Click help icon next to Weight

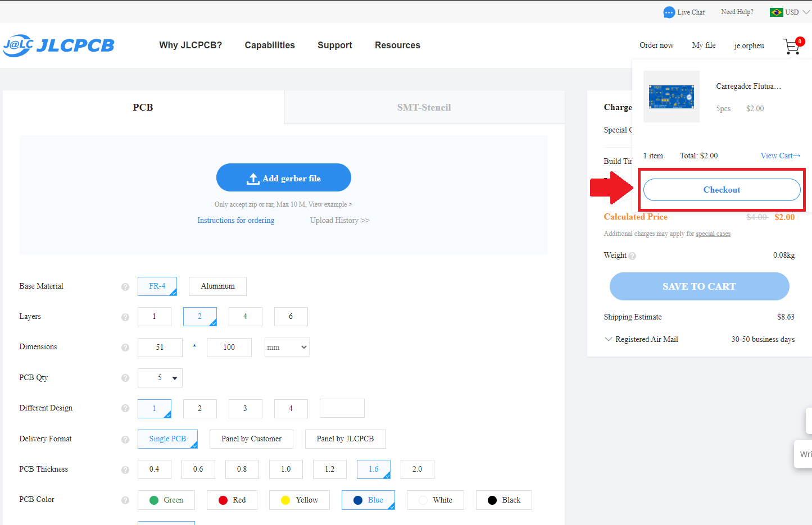coord(632,256)
